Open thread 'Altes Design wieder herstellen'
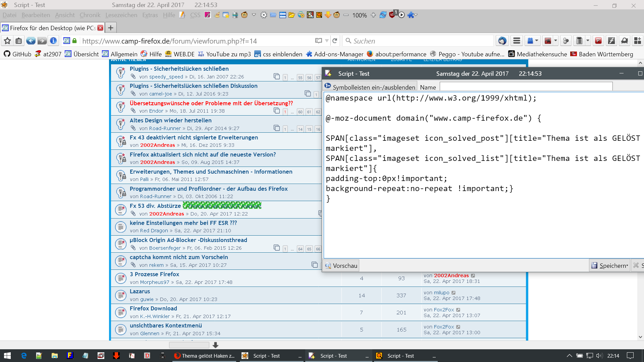644x362 pixels. 170,120
